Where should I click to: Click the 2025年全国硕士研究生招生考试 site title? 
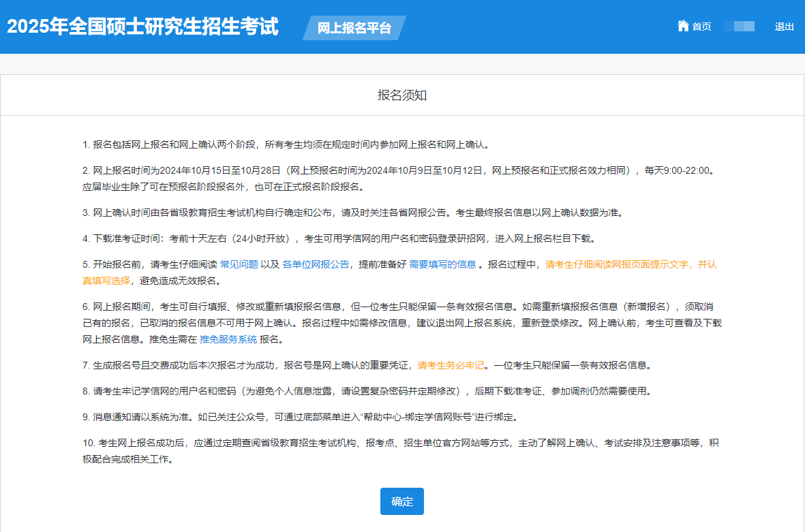pyautogui.click(x=142, y=27)
